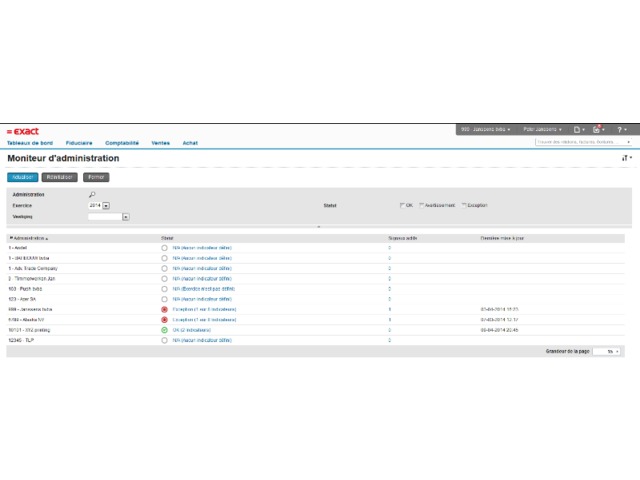Open the Grandeur de la page dropdown
Image resolution: width=640 pixels, height=480 pixels.
pos(607,351)
